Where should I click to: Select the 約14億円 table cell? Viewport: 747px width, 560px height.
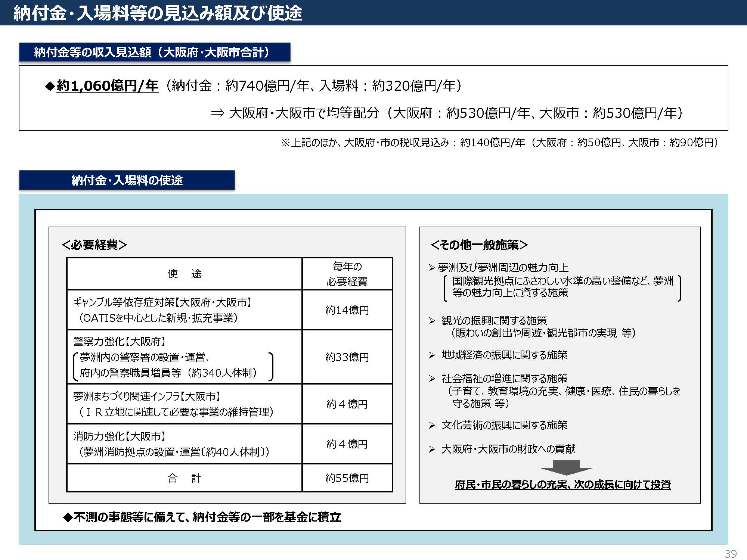(x=347, y=310)
